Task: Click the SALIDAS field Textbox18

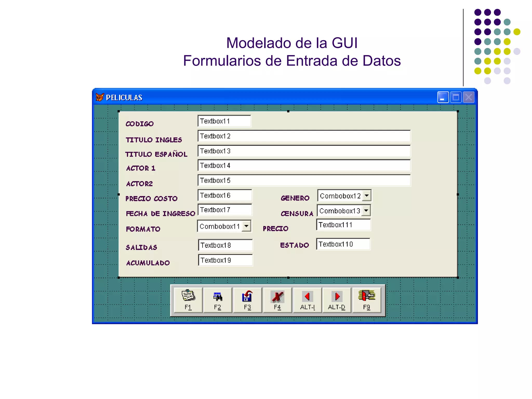Action: [x=225, y=245]
